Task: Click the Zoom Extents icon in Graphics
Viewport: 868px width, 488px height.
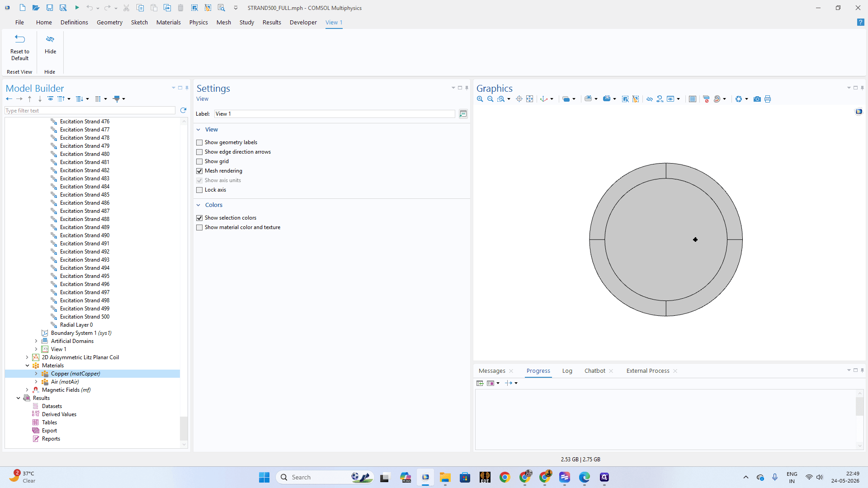Action: pos(529,99)
